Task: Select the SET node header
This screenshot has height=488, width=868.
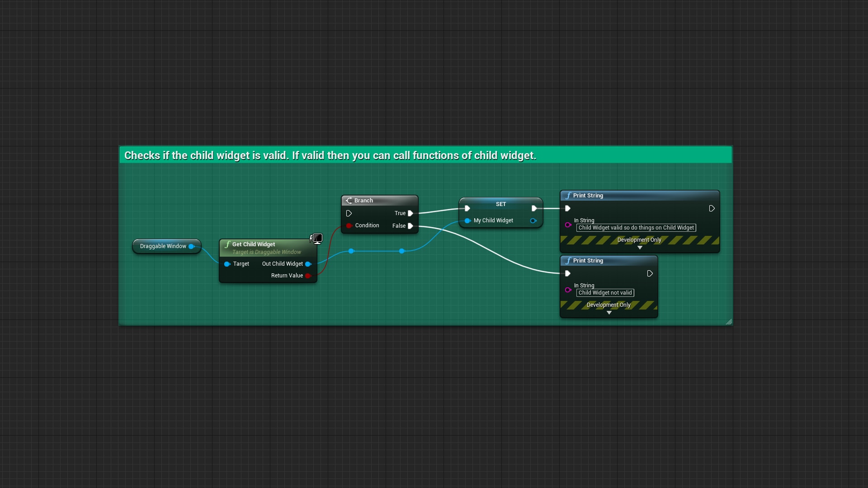Action: tap(500, 204)
